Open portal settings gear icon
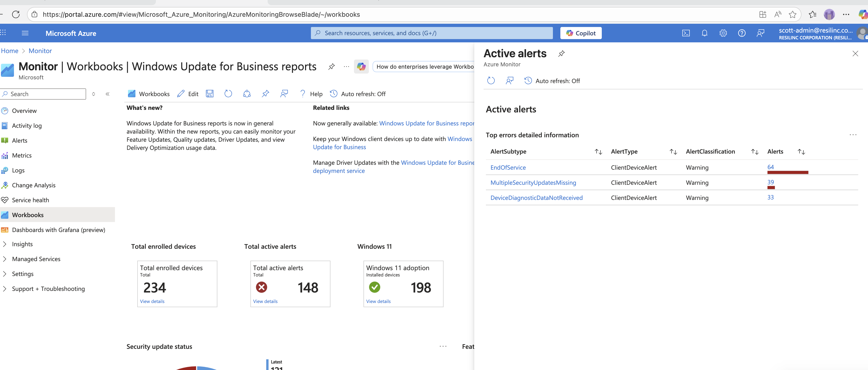This screenshot has height=370, width=868. click(723, 33)
